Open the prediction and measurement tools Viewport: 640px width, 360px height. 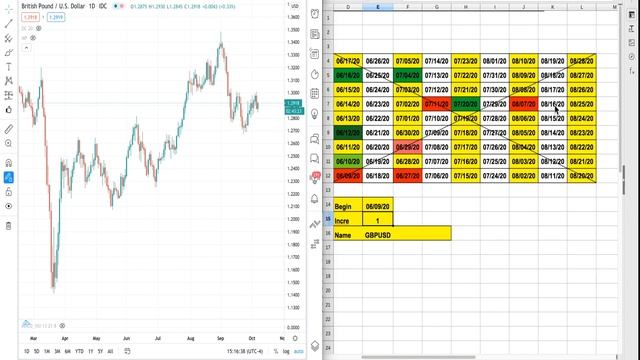pyautogui.click(x=9, y=96)
